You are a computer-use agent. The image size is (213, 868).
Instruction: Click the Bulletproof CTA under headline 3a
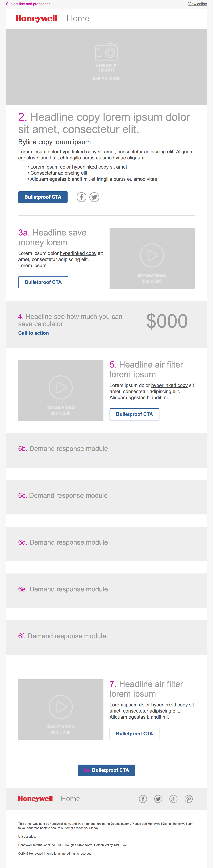click(43, 282)
